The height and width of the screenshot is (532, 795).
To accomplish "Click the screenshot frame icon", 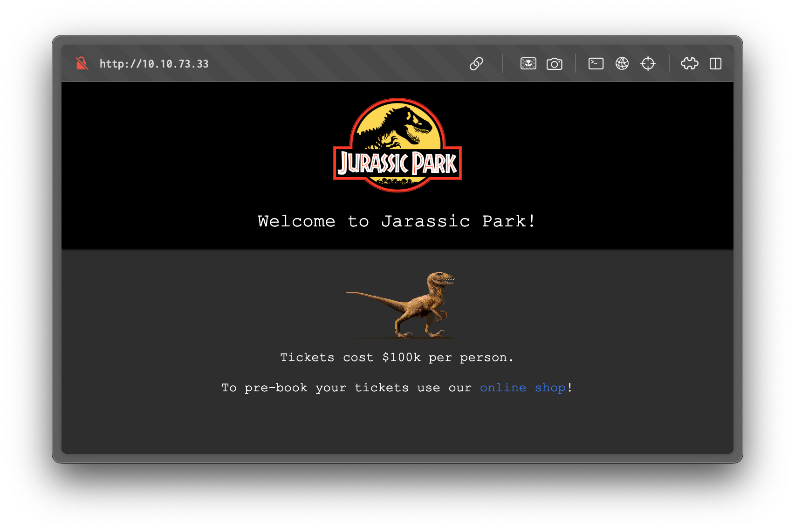I will pyautogui.click(x=528, y=63).
